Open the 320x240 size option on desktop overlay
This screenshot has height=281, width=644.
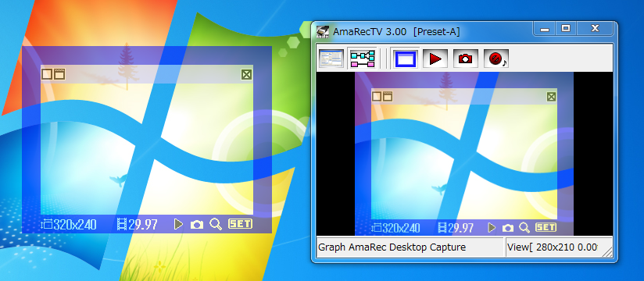[x=69, y=224]
